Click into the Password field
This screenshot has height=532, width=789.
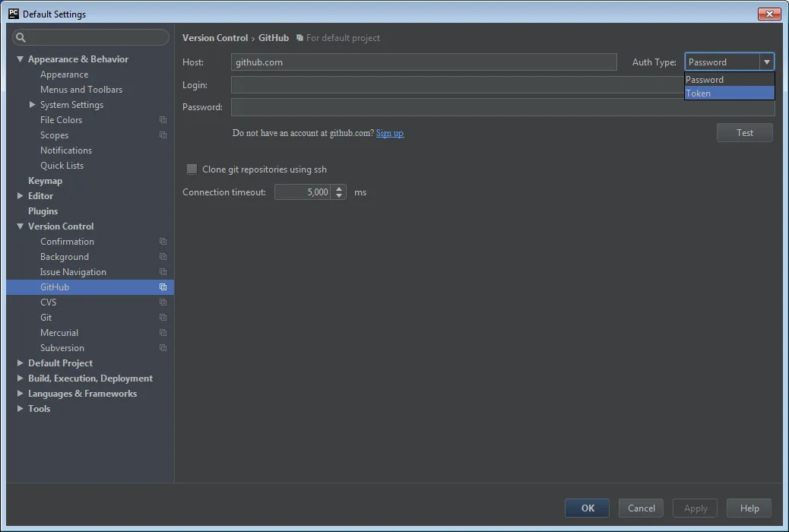(502, 107)
